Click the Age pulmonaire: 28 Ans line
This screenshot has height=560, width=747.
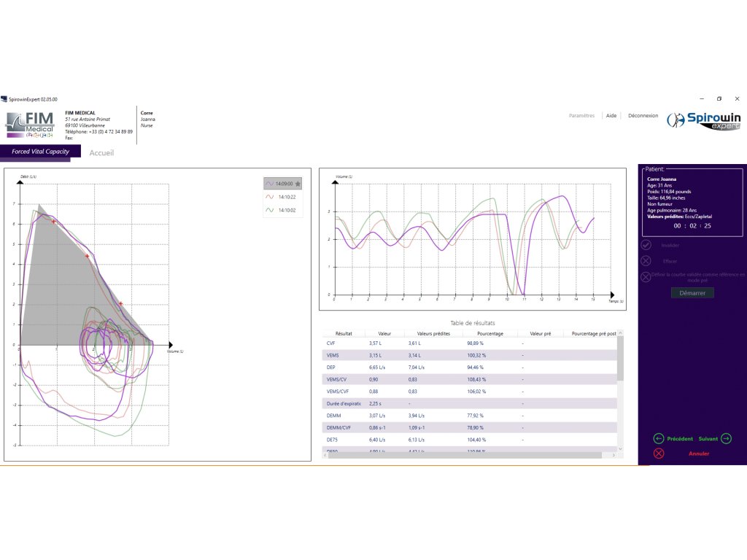tap(672, 210)
